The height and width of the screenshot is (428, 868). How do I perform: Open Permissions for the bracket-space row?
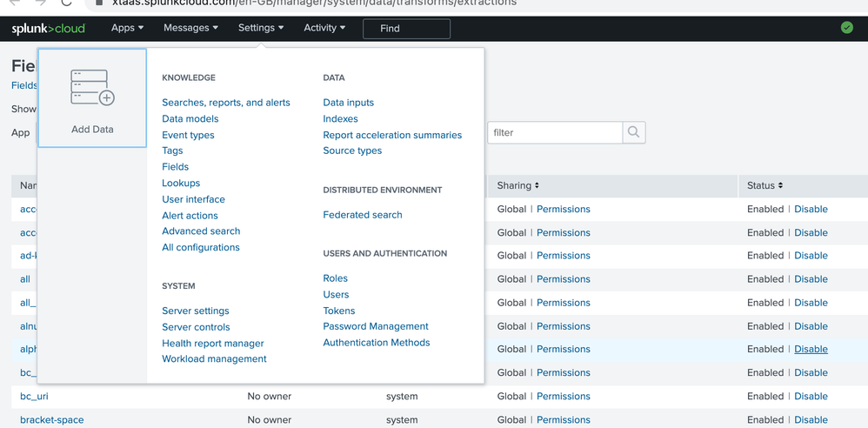pos(563,419)
